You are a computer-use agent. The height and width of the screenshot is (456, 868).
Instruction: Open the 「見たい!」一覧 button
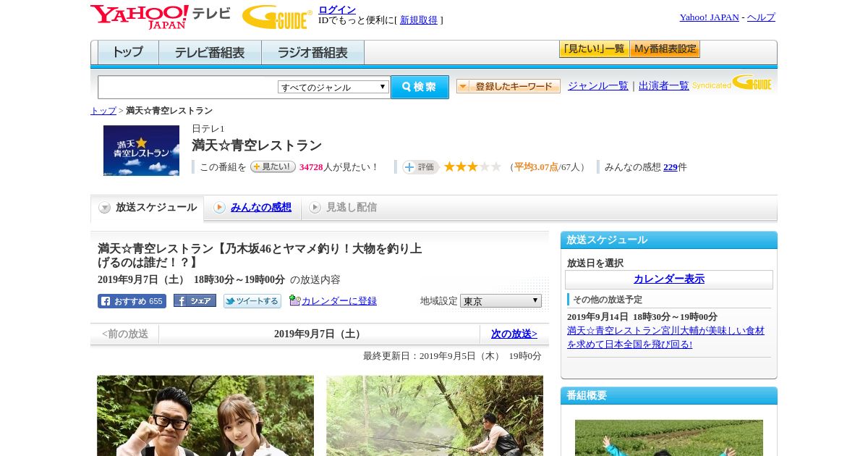pos(594,49)
